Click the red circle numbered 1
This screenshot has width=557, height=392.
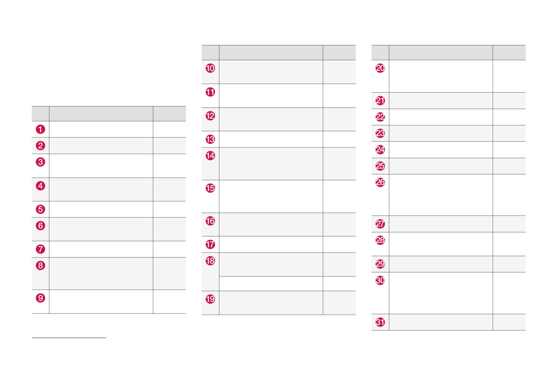coord(40,129)
